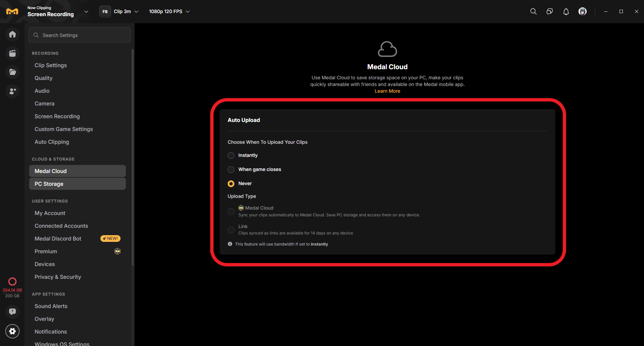The image size is (644, 346).
Task: Open Connected Accounts
Action: 78,226
